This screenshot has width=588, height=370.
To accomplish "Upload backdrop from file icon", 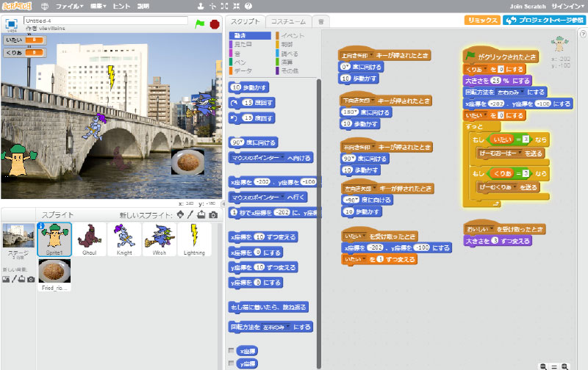I will (22, 279).
